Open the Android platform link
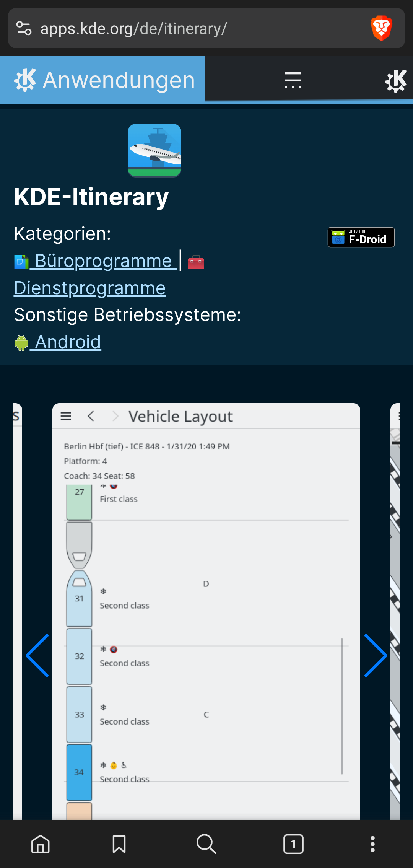This screenshot has height=868, width=413. pyautogui.click(x=68, y=342)
